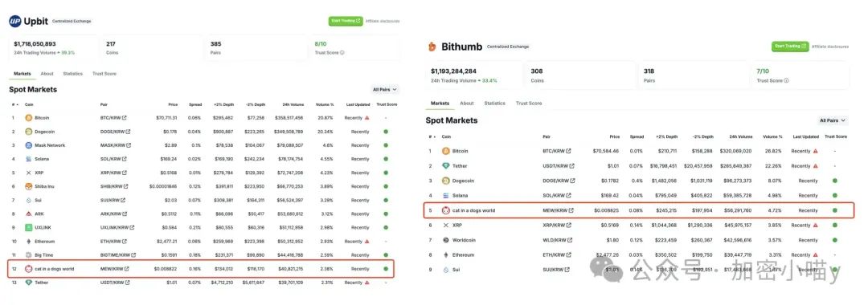Click MEW cat coin icon on Bithumb
868x305 pixels.
(x=446, y=210)
